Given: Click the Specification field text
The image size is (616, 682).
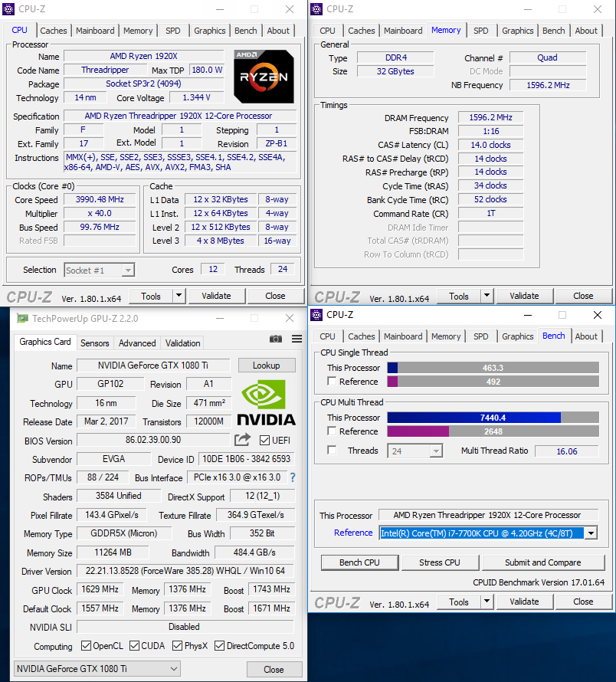Looking at the screenshot, I should (x=179, y=116).
